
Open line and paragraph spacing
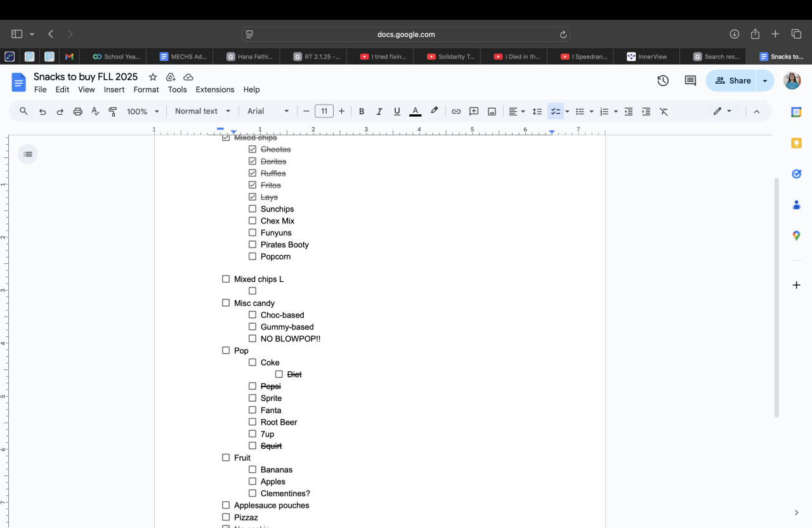537,112
